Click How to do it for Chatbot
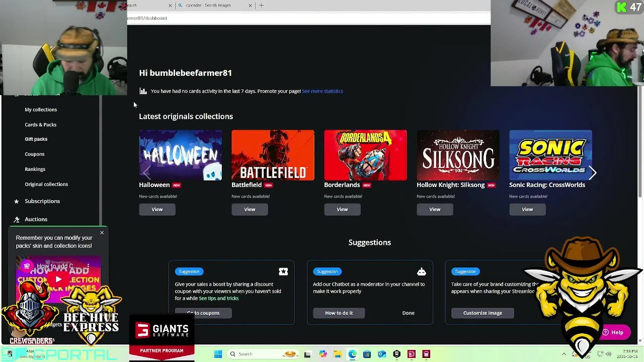Image resolution: width=644 pixels, height=362 pixels. pos(339,313)
